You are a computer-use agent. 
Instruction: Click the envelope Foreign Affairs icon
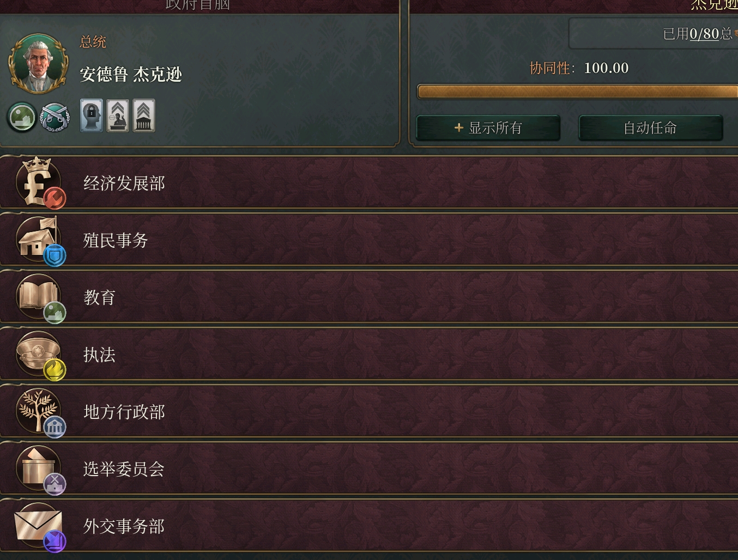[x=40, y=527]
